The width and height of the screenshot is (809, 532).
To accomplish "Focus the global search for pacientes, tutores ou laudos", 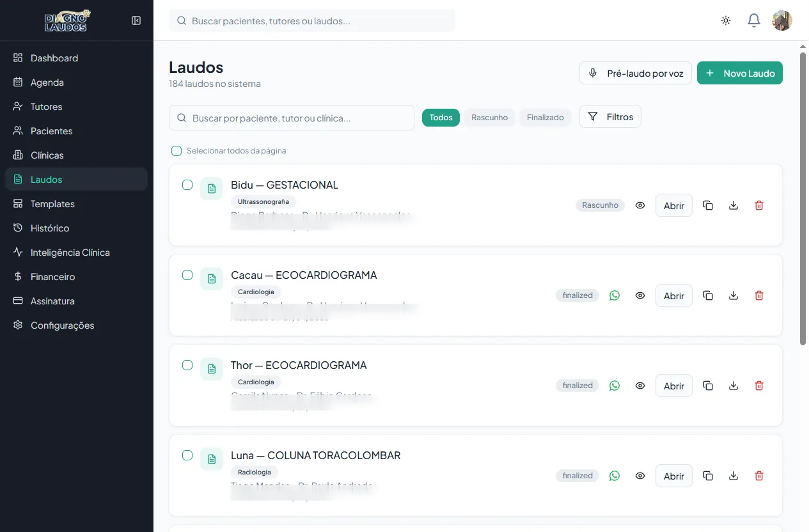I will pyautogui.click(x=312, y=20).
